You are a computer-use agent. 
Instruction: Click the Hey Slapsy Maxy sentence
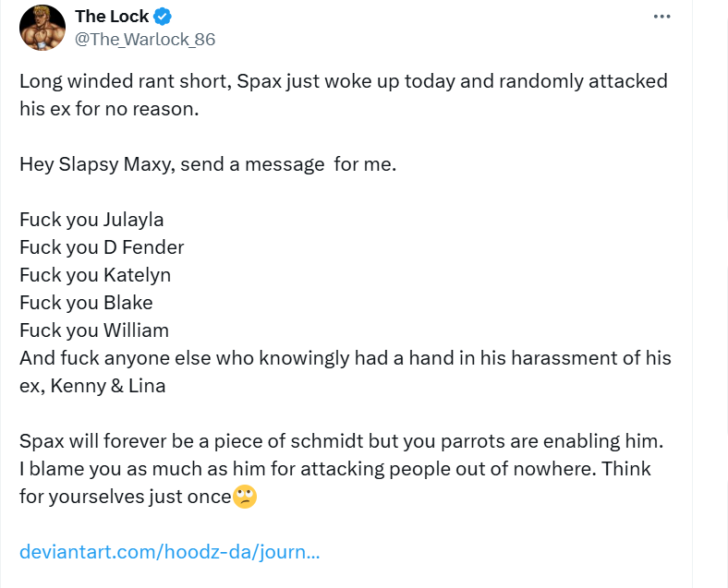click(207, 164)
